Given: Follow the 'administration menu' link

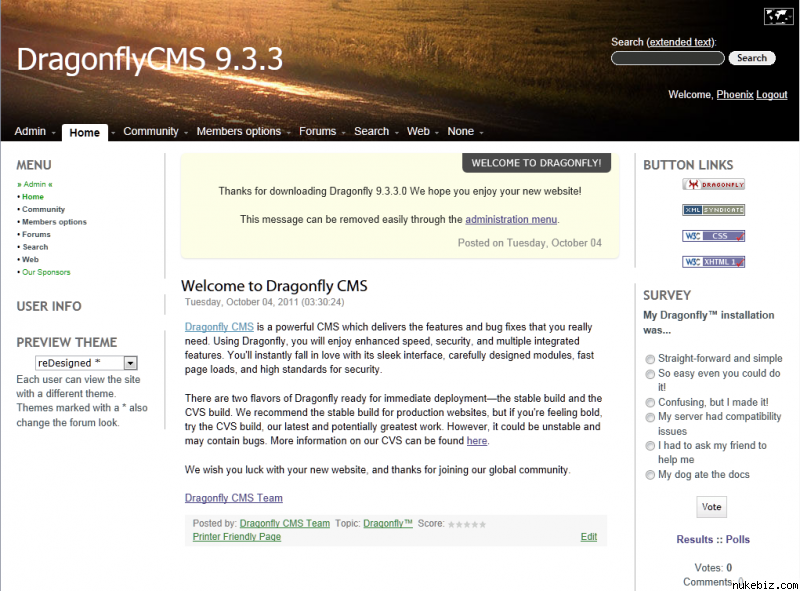Looking at the screenshot, I should pyautogui.click(x=511, y=219).
